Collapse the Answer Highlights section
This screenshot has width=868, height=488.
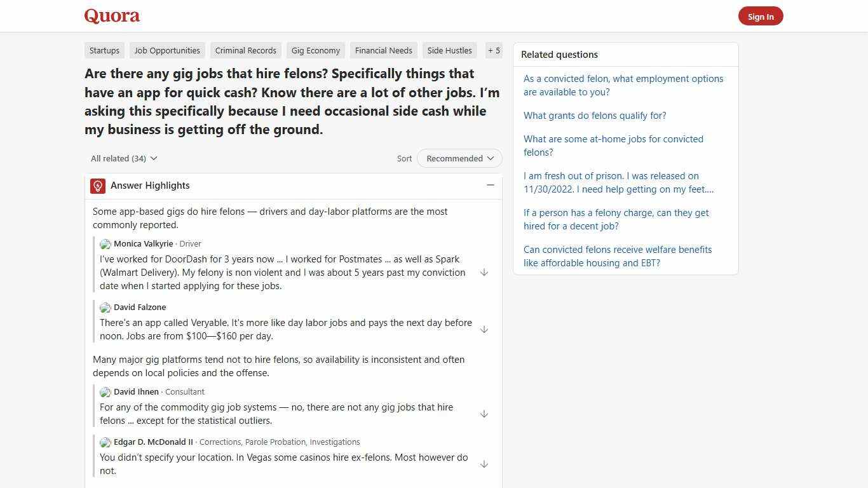(490, 185)
